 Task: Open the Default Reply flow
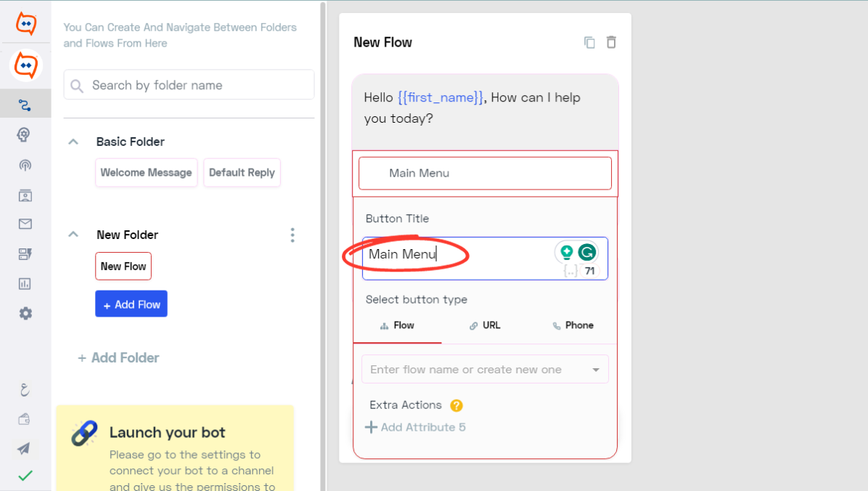[242, 172]
